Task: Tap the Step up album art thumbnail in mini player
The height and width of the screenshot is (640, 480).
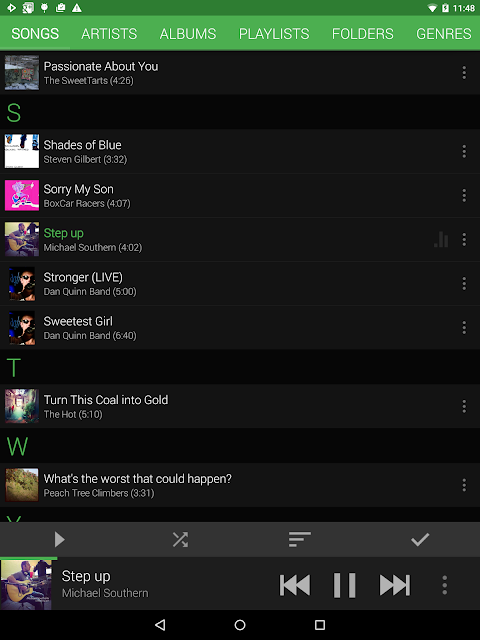Action: (x=26, y=584)
